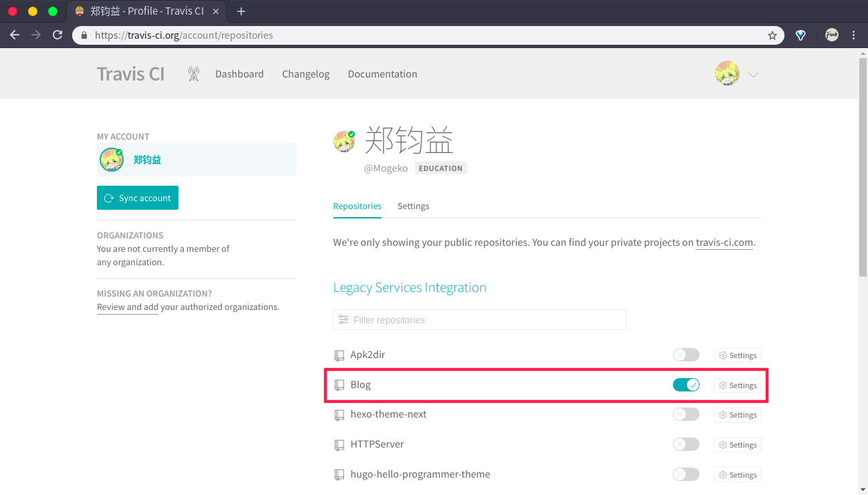Viewport: 868px width, 495px height.
Task: Click the Review and add link
Action: tap(128, 307)
